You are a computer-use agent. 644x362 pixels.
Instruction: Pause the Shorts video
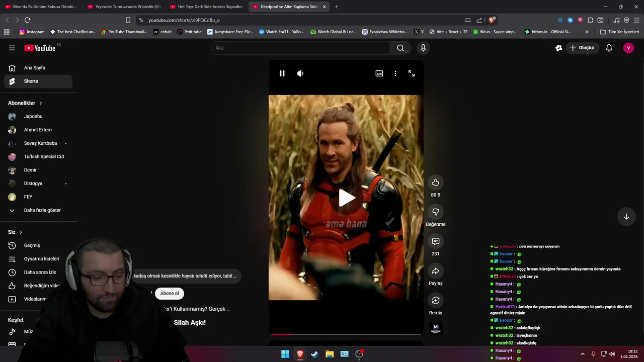tap(282, 73)
